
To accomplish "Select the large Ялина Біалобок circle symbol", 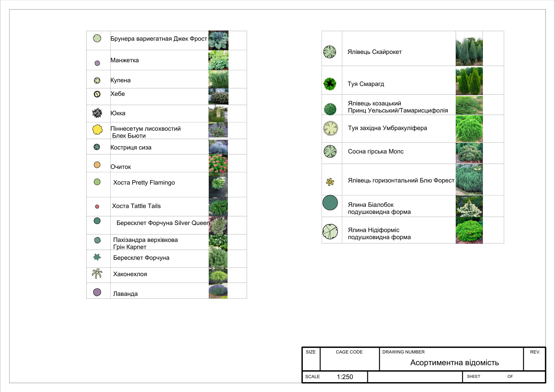I will click(330, 202).
